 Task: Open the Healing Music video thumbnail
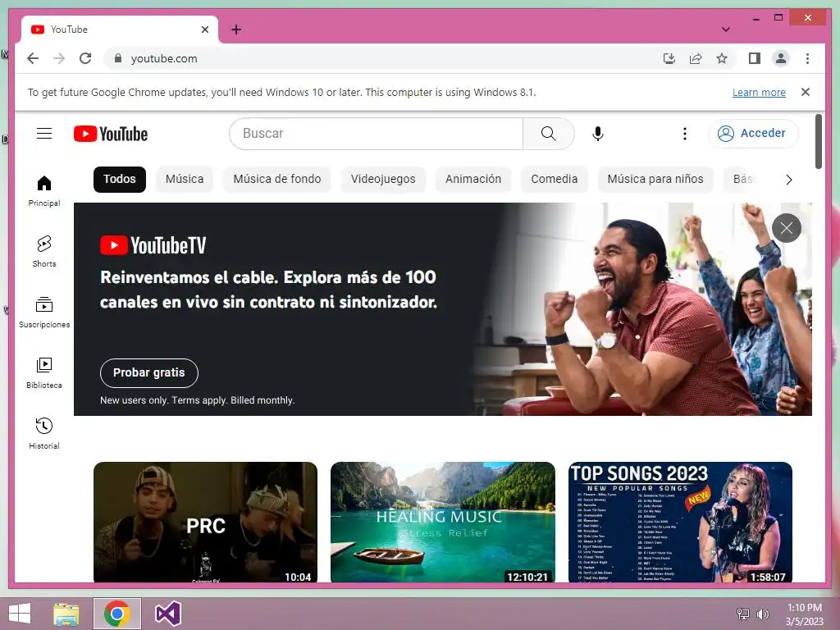point(442,523)
